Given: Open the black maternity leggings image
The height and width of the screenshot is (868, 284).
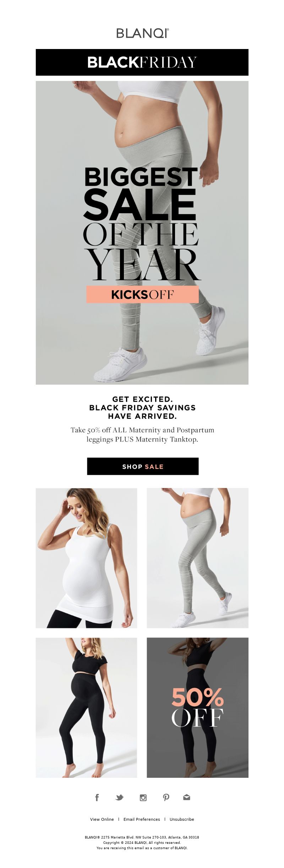Looking at the screenshot, I should click(86, 707).
